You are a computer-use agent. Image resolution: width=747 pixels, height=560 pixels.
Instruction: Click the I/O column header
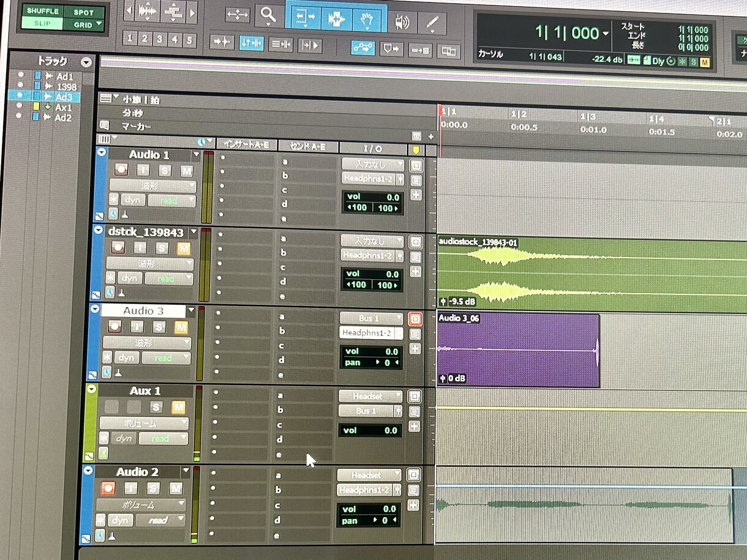point(373,148)
